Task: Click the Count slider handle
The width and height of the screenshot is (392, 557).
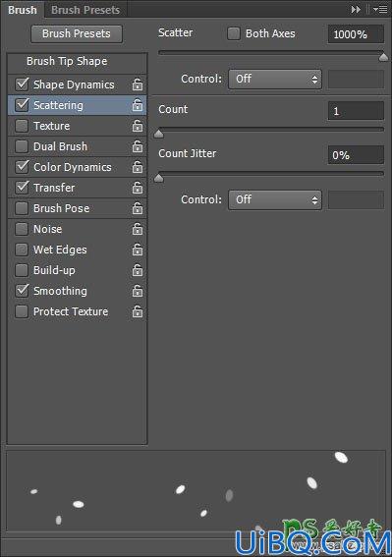Action: click(x=158, y=134)
